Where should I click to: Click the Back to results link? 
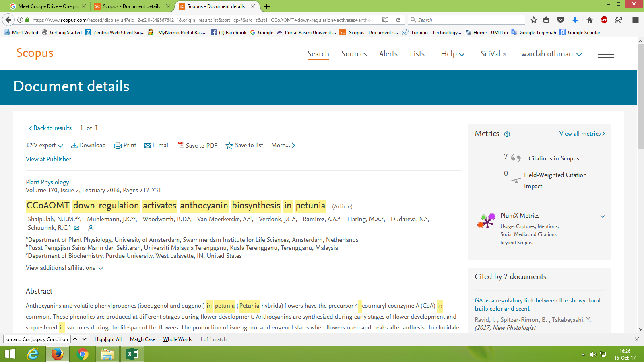click(x=50, y=128)
